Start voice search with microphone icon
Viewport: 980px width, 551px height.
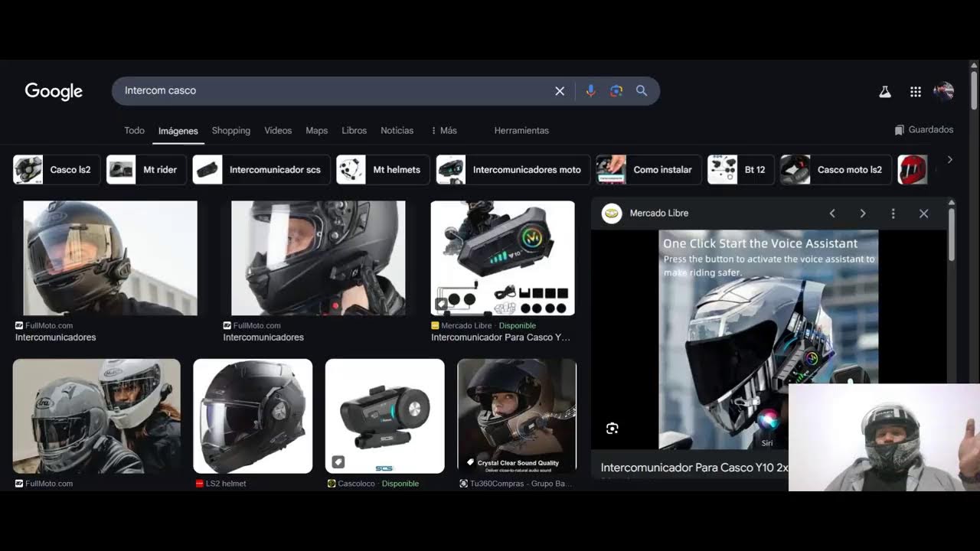click(590, 91)
